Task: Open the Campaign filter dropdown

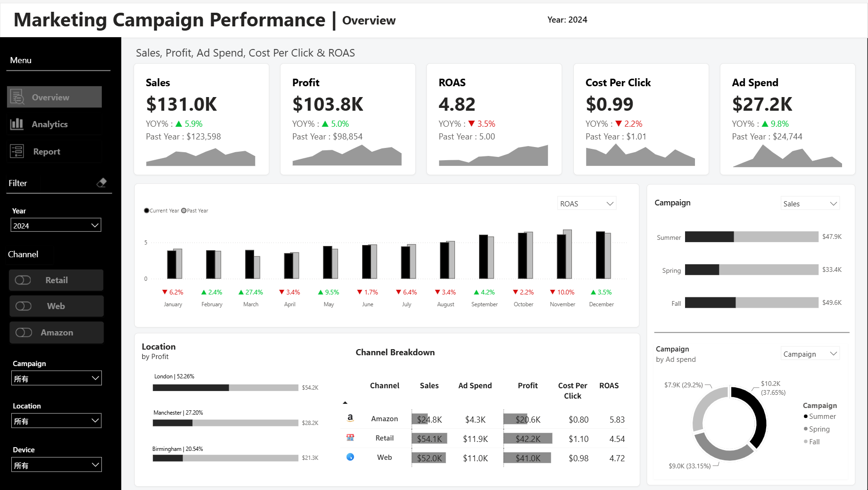Action: tap(57, 378)
